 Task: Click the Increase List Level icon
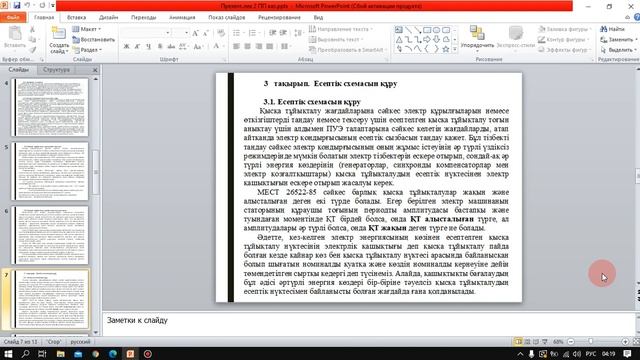point(283,33)
